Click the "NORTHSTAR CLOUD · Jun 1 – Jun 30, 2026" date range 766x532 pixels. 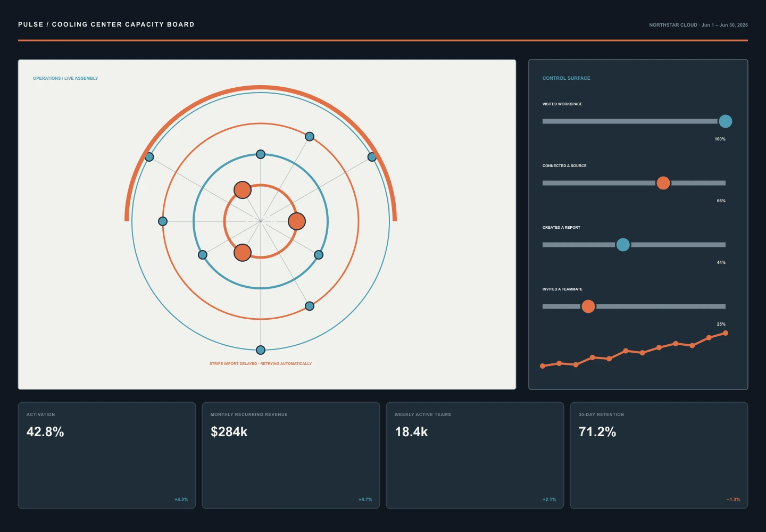tap(698, 25)
